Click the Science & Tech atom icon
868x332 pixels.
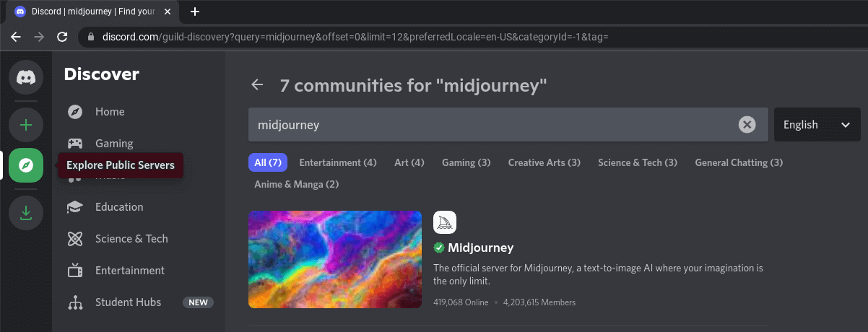click(74, 239)
